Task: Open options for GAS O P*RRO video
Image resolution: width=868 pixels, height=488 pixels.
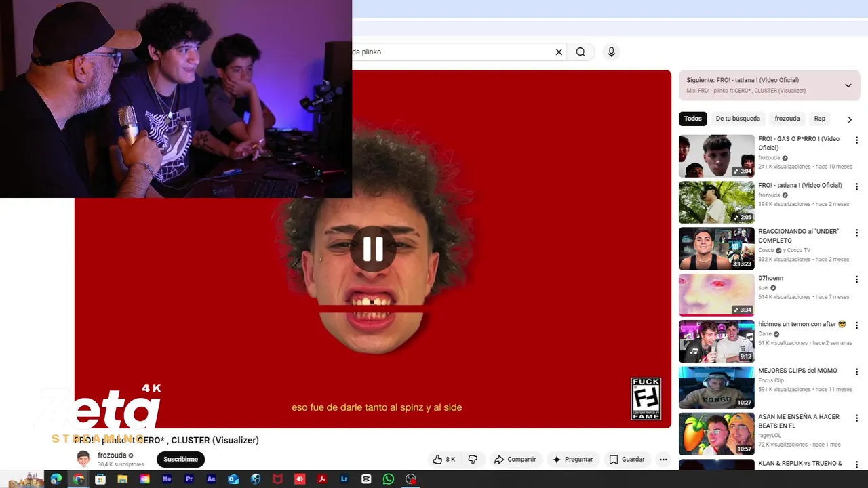Action: (x=856, y=140)
